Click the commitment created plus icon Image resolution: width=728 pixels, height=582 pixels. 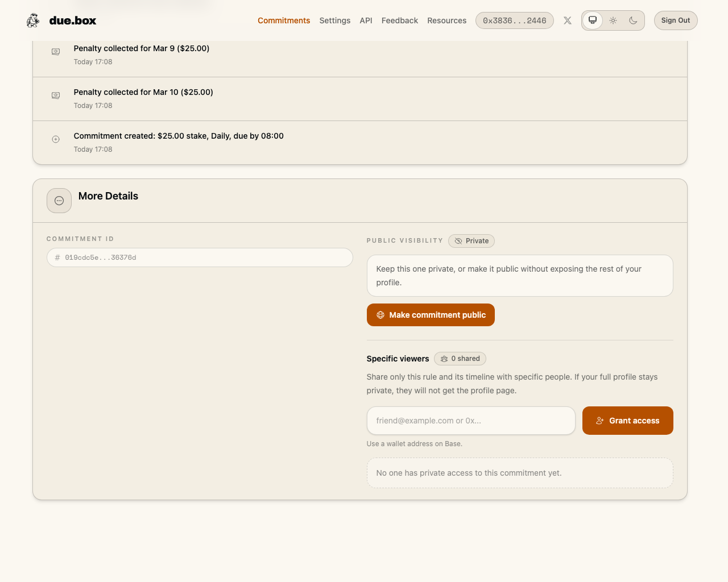(56, 139)
